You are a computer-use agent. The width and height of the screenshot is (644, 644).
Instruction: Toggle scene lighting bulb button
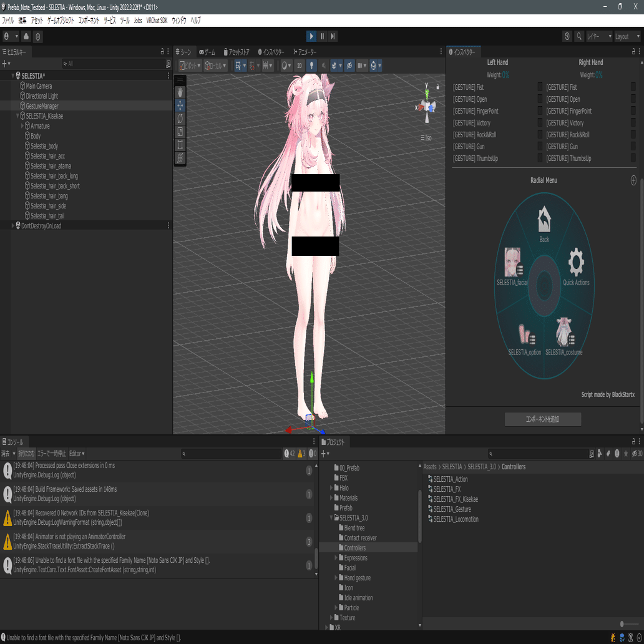(x=311, y=66)
